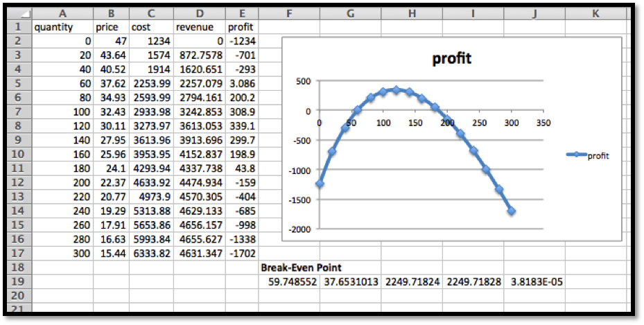Image resolution: width=644 pixels, height=325 pixels.
Task: Click the 'quantity' header cell
Action: (x=63, y=27)
